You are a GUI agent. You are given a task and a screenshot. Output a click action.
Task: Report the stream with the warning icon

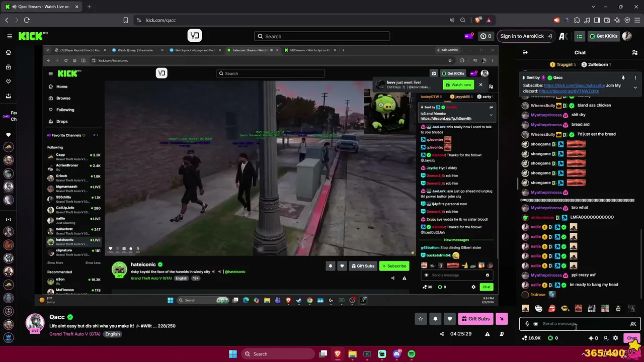[x=487, y=334]
